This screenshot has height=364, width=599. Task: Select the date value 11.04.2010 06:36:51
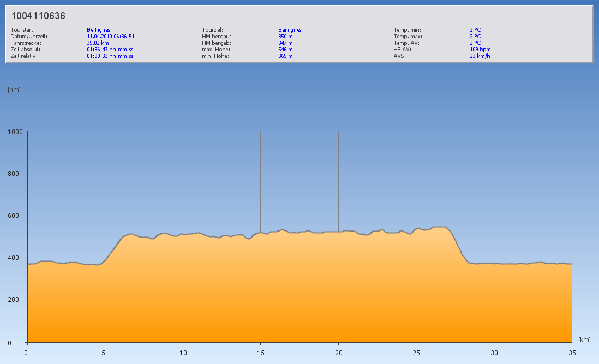pos(111,37)
